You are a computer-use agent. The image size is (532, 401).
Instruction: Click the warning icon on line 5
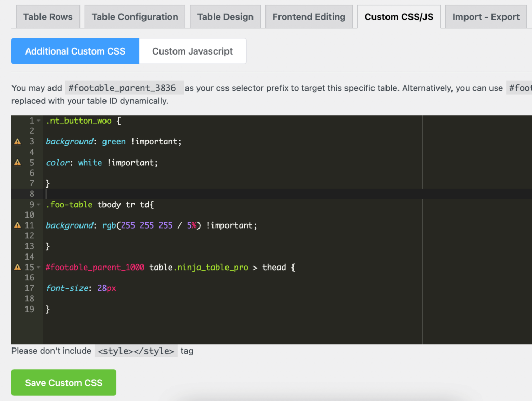17,163
